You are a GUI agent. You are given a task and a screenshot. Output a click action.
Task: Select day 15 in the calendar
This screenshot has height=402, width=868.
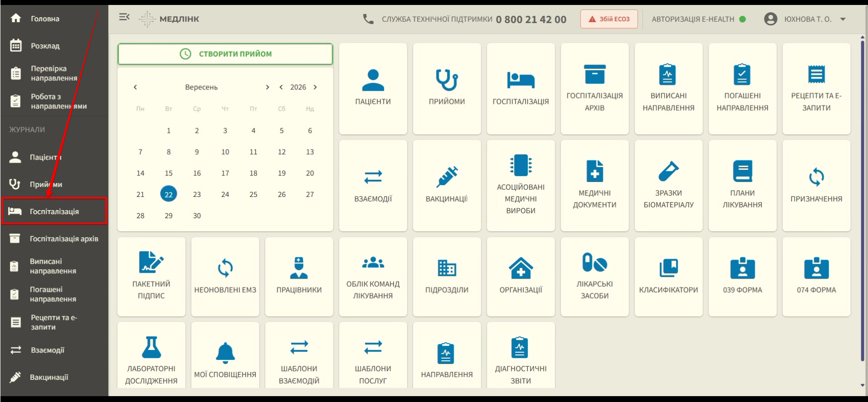point(169,173)
